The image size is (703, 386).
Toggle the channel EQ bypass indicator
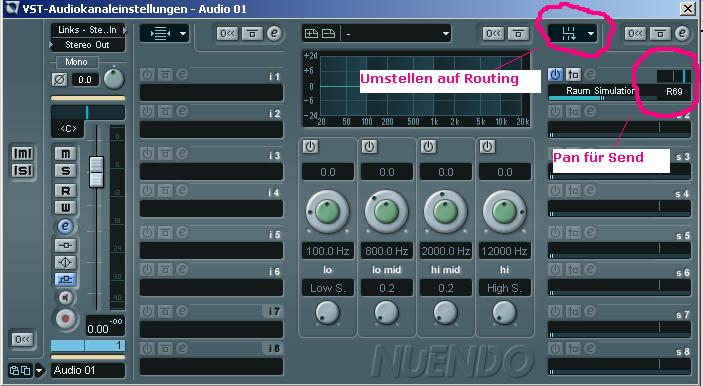65,262
